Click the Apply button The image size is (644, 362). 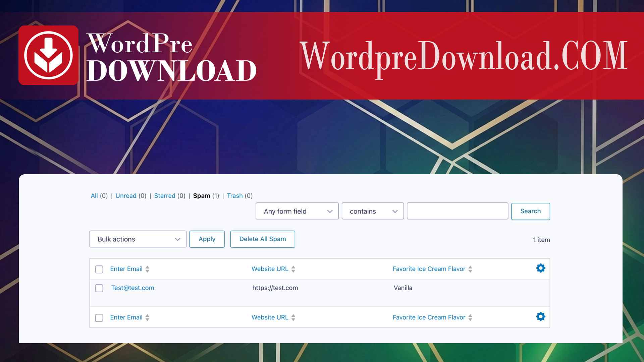pos(207,239)
